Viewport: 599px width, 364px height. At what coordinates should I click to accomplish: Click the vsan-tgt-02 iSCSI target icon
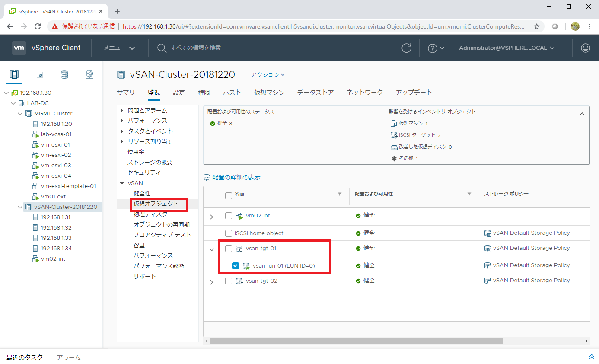pos(239,281)
